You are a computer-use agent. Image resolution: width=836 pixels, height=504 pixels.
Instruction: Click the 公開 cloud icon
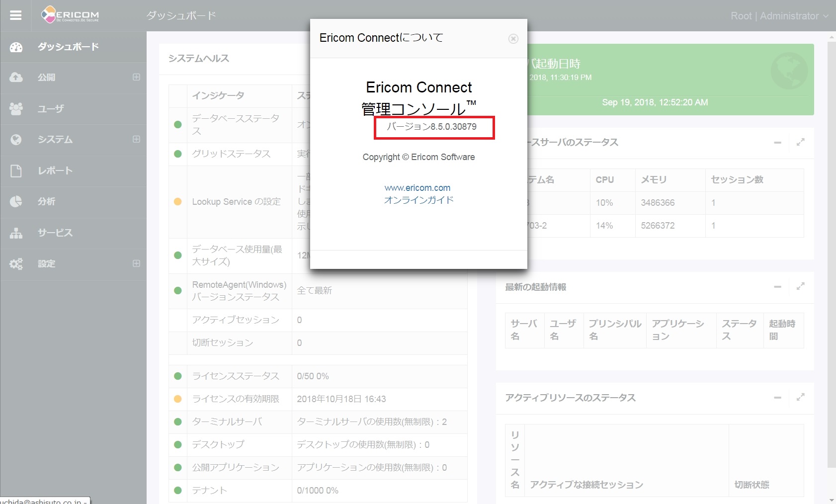16,78
